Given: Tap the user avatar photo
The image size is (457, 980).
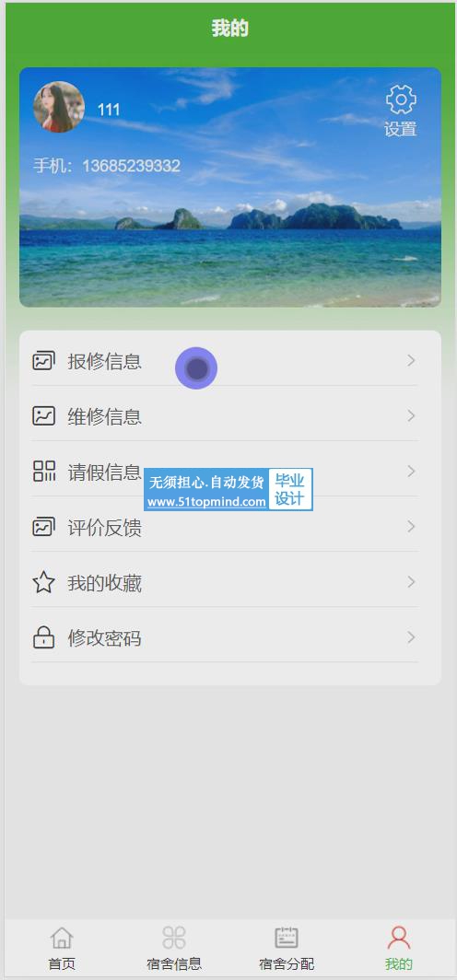Looking at the screenshot, I should (x=59, y=107).
